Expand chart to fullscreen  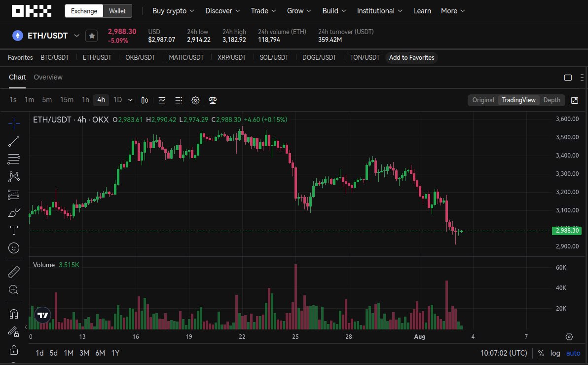pos(575,100)
